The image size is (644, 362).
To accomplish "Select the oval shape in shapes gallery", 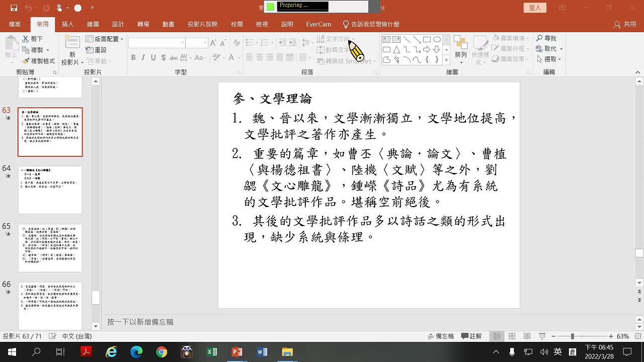I will 437,39.
